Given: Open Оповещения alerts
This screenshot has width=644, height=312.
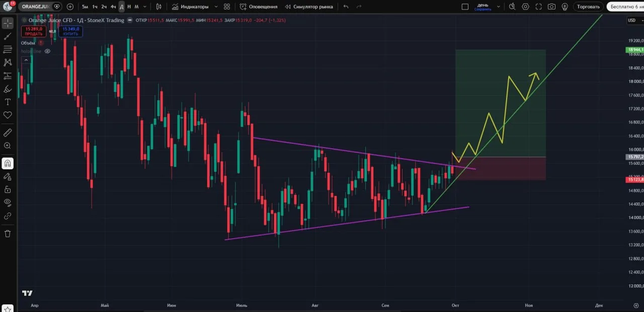Looking at the screenshot, I should point(259,7).
